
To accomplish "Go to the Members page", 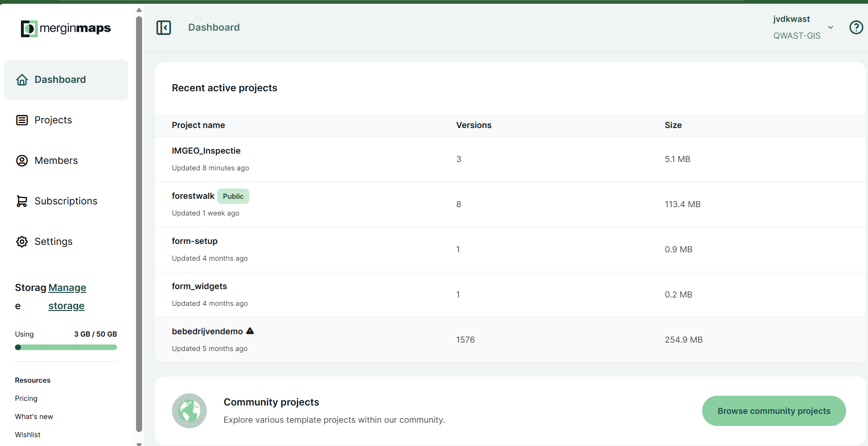I will point(56,161).
